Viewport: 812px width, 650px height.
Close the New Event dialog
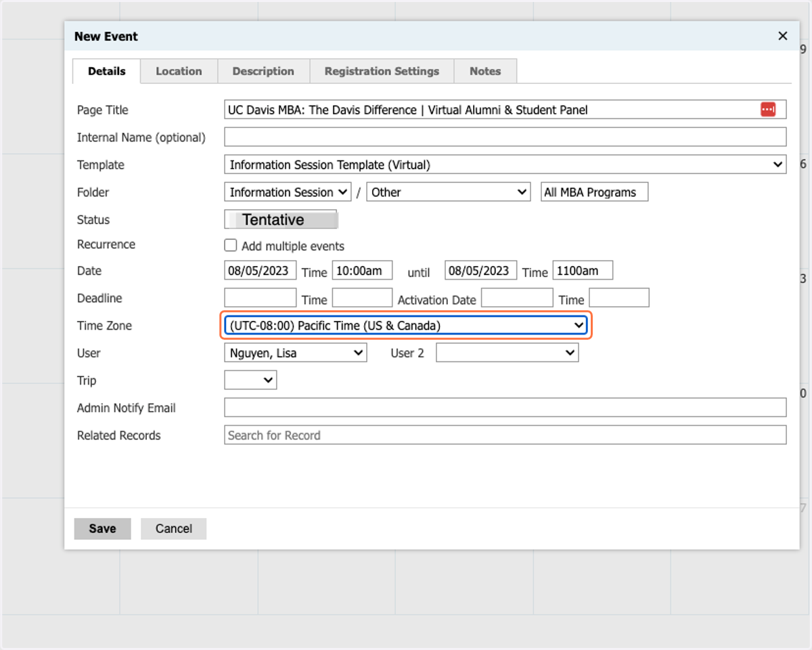[x=783, y=37]
